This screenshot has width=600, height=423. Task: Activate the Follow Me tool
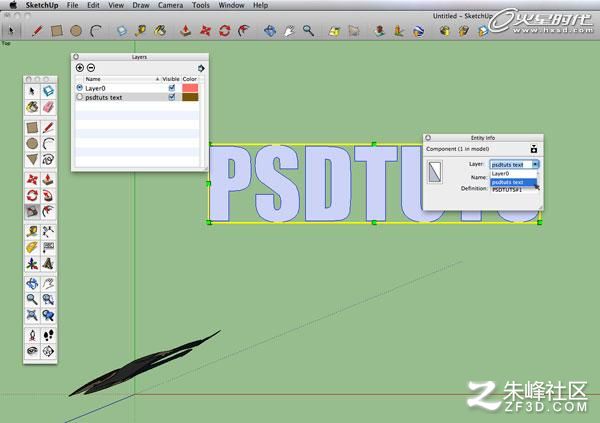coord(48,195)
